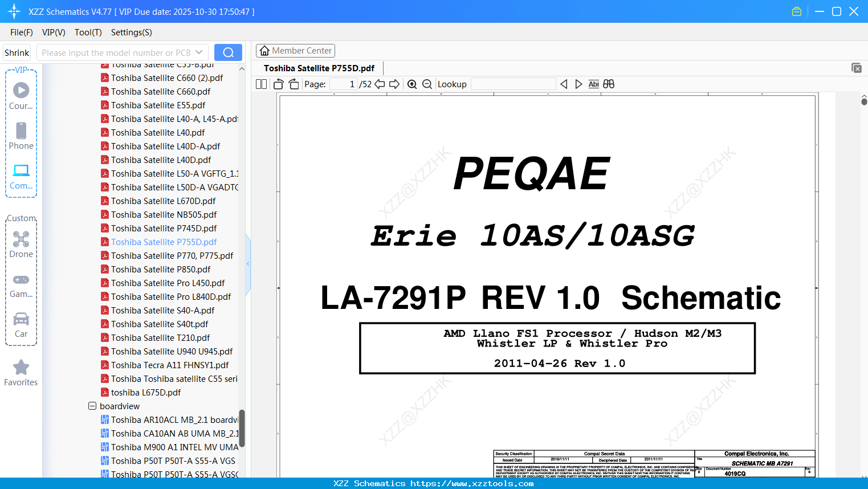868x489 pixels.
Task: Go to the next PDF page
Action: click(394, 84)
